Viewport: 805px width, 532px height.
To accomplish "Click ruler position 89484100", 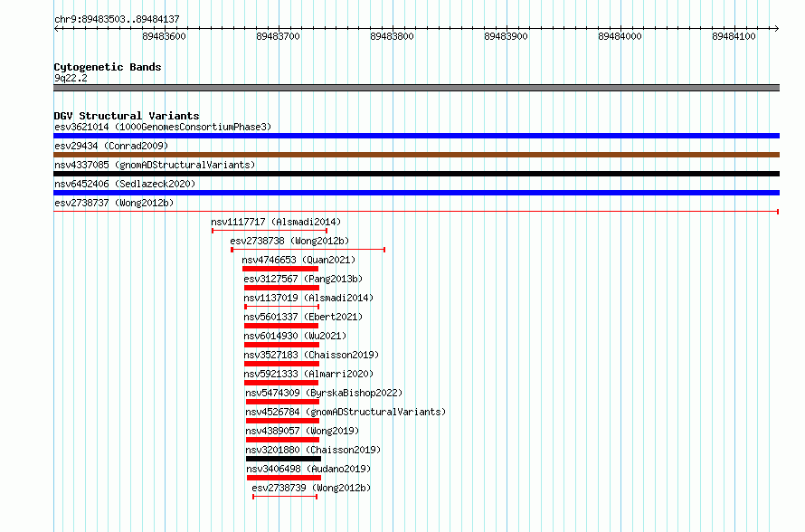I will (x=734, y=36).
